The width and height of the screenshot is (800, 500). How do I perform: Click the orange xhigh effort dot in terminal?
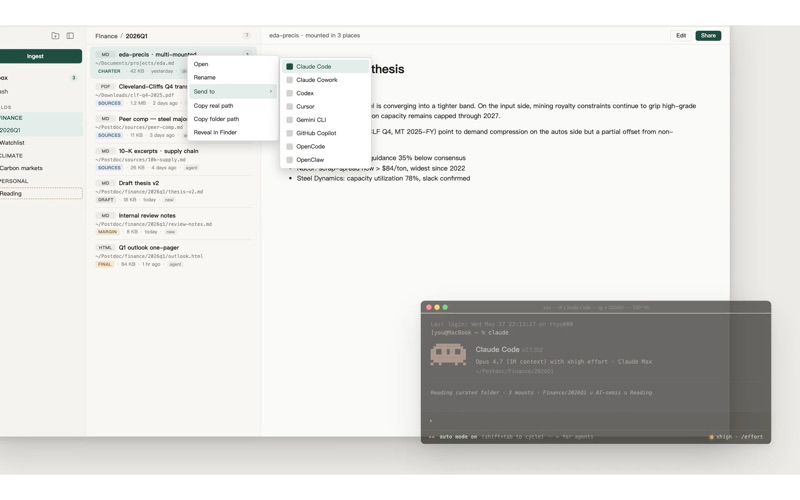tap(711, 437)
